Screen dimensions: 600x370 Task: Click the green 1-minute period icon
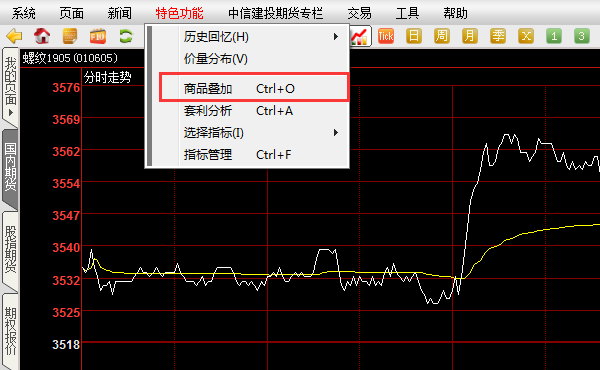(x=554, y=36)
